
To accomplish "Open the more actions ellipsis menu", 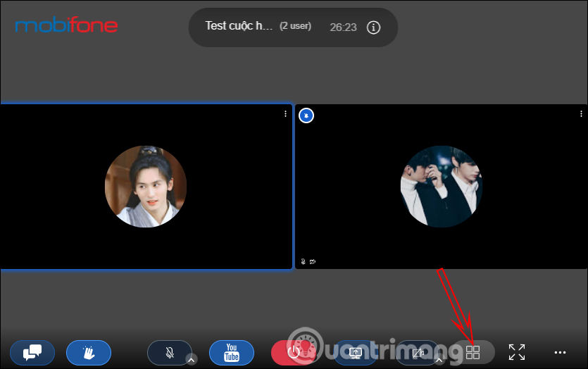I will click(x=560, y=353).
